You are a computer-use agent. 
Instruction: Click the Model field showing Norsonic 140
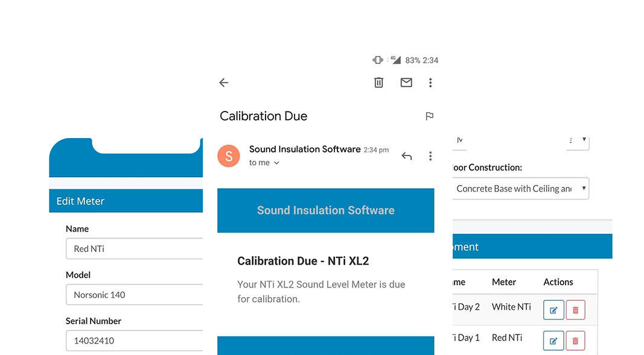click(x=134, y=295)
